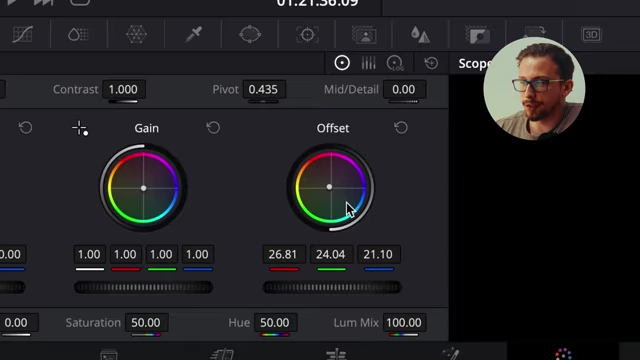The width and height of the screenshot is (640, 360).
Task: Click the Gain green value field
Action: [x=162, y=254]
